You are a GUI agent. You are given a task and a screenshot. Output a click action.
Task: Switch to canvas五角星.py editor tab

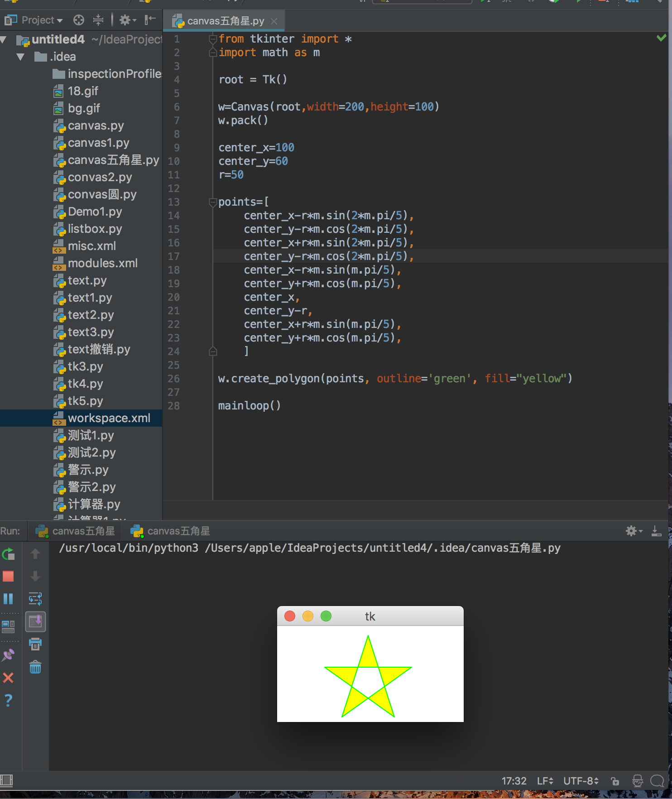[225, 21]
